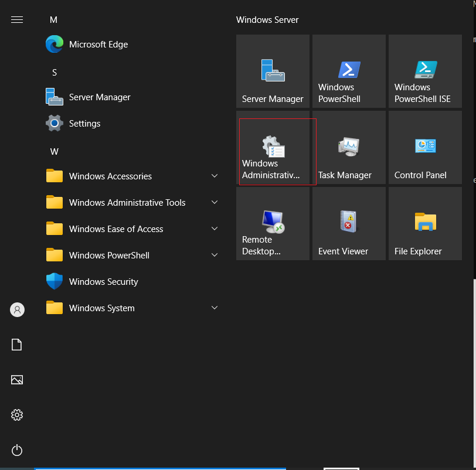Open the Server Manager tile
This screenshot has height=470, width=476.
(x=273, y=71)
